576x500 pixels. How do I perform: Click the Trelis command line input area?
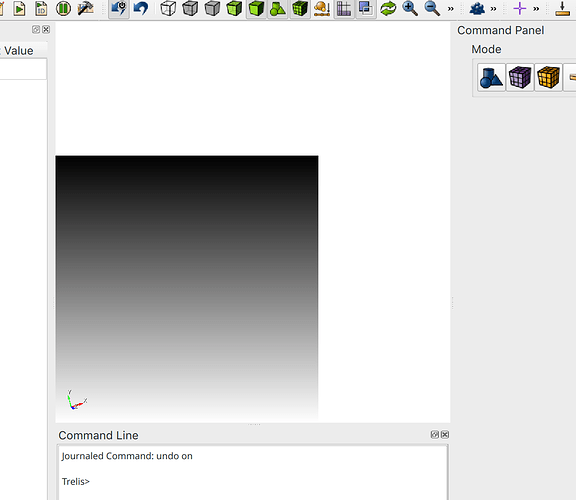click(253, 481)
